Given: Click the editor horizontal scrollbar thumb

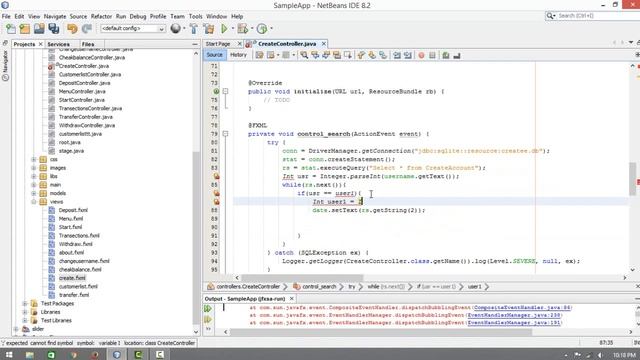Looking at the screenshot, I should coord(302,278).
